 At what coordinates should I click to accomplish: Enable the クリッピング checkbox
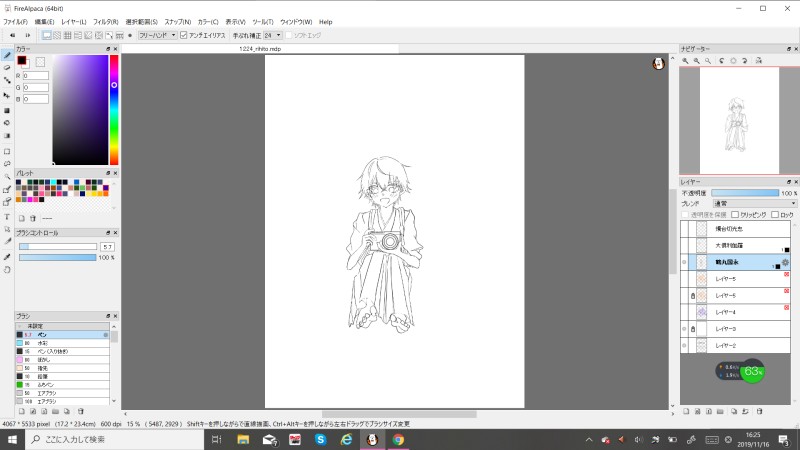(x=735, y=215)
